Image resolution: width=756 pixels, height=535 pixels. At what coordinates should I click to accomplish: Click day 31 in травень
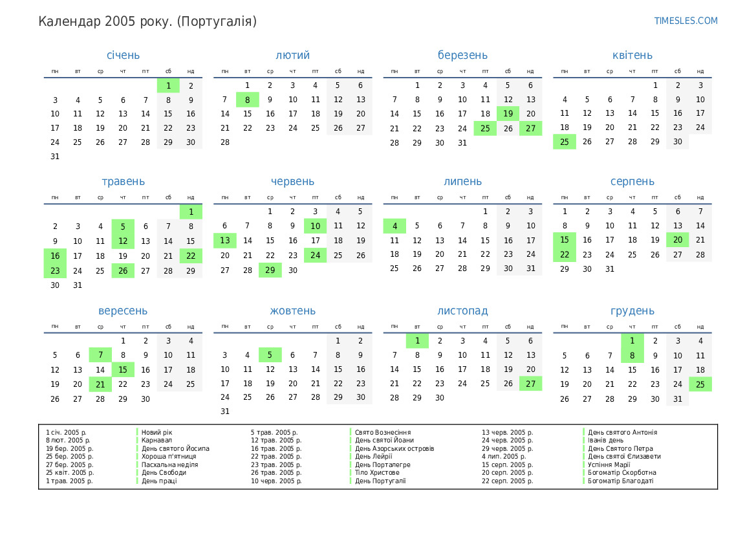(x=78, y=285)
